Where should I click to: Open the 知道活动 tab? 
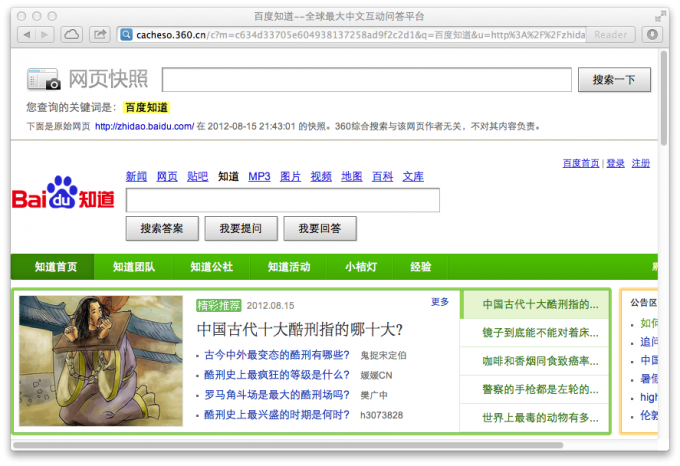point(289,267)
